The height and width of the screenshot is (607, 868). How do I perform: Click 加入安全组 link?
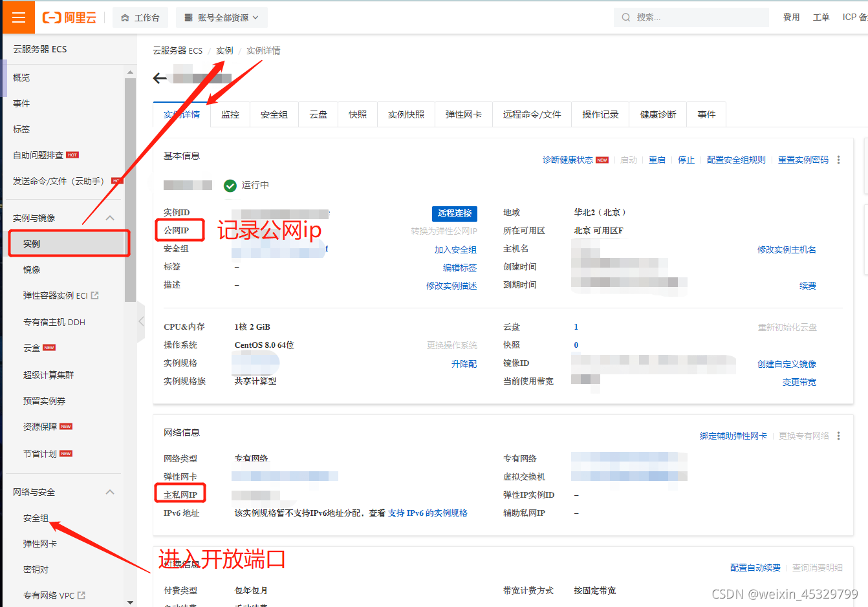[456, 250]
